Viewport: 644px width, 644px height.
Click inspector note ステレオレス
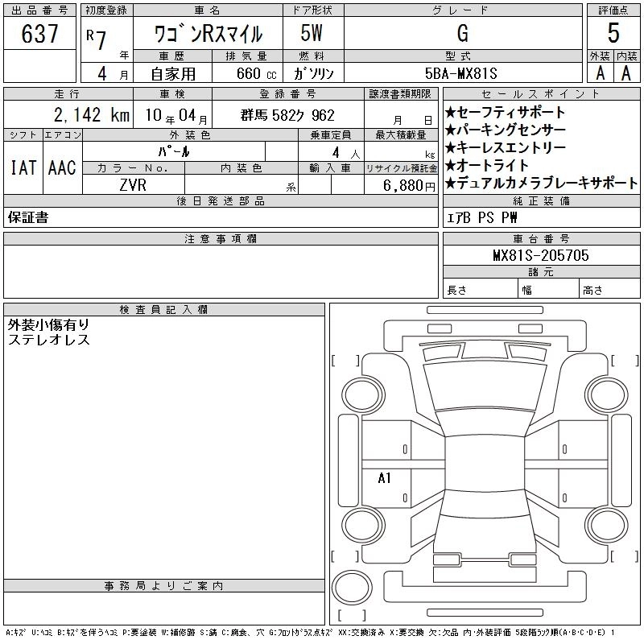pos(48,340)
